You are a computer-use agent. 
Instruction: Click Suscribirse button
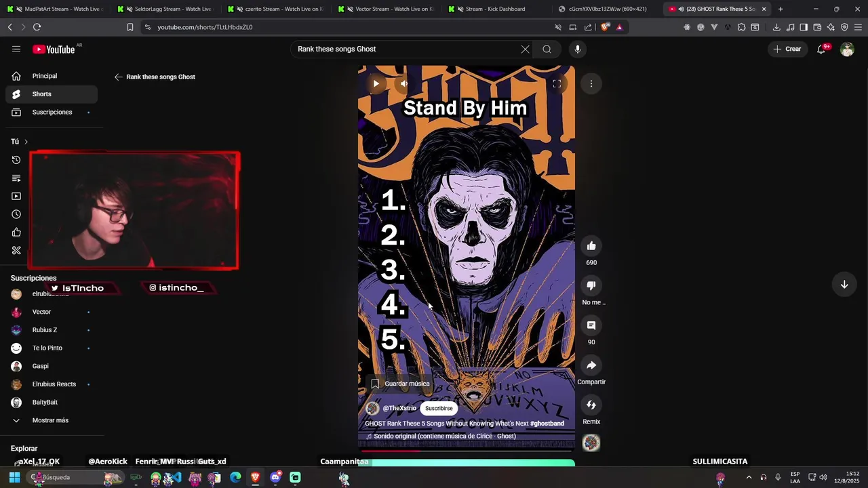click(x=439, y=408)
